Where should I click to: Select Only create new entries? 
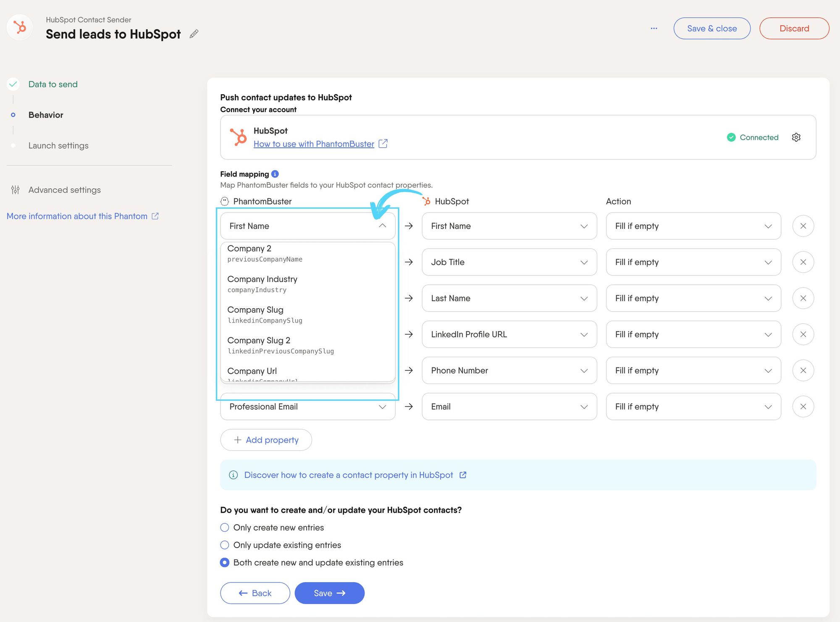225,528
